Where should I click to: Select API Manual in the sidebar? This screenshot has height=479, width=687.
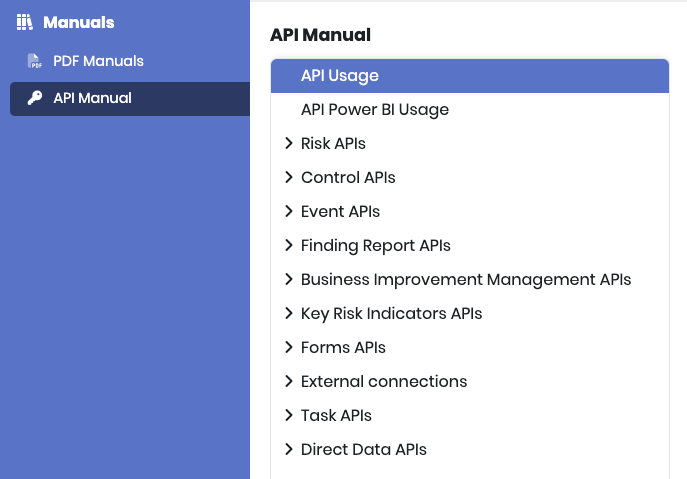pos(92,98)
